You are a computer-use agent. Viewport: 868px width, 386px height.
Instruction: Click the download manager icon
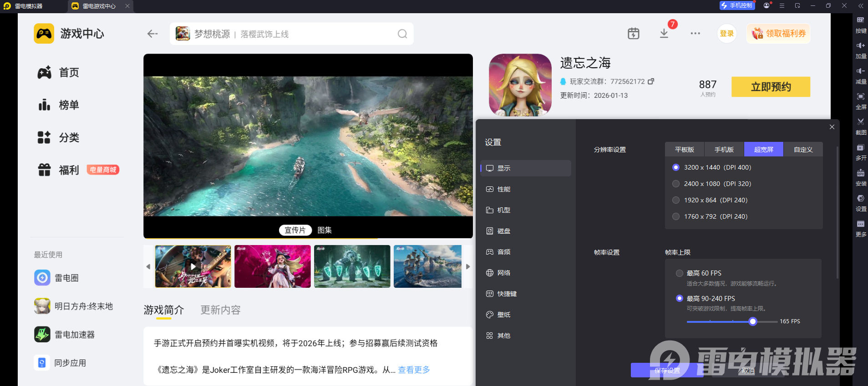[x=664, y=34]
